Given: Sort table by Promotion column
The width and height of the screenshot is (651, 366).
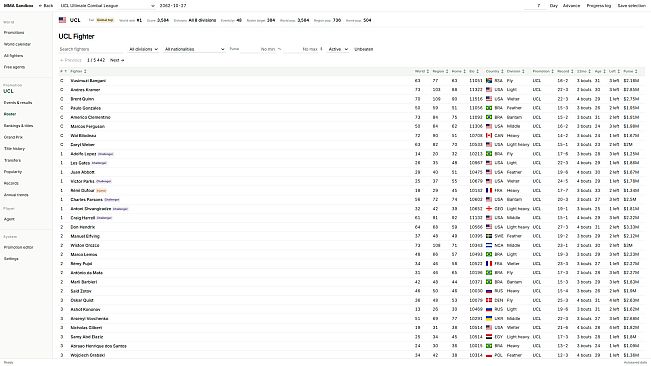Looking at the screenshot, I should (543, 71).
